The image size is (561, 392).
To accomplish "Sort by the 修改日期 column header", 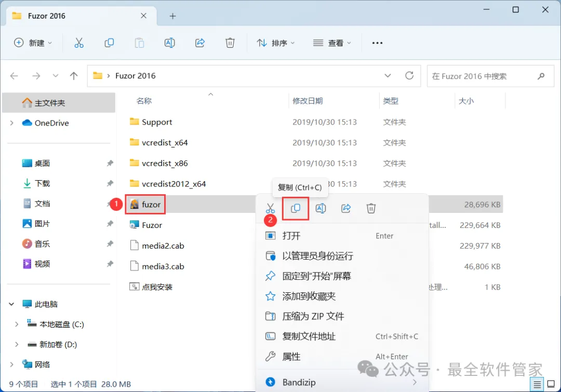I will pyautogui.click(x=308, y=101).
